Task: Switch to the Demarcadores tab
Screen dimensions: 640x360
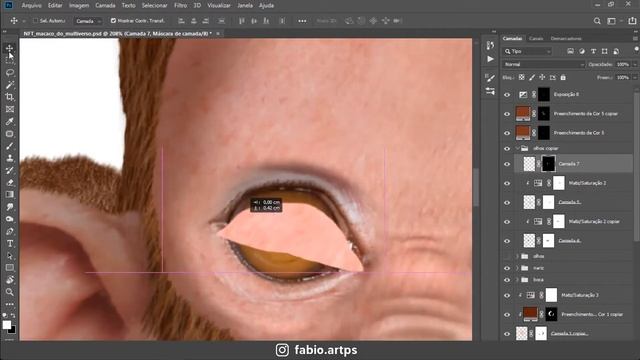Action: pos(566,38)
